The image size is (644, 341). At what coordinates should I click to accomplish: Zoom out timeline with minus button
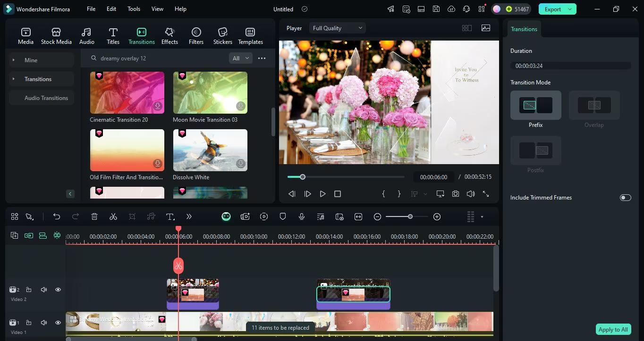[x=377, y=216]
